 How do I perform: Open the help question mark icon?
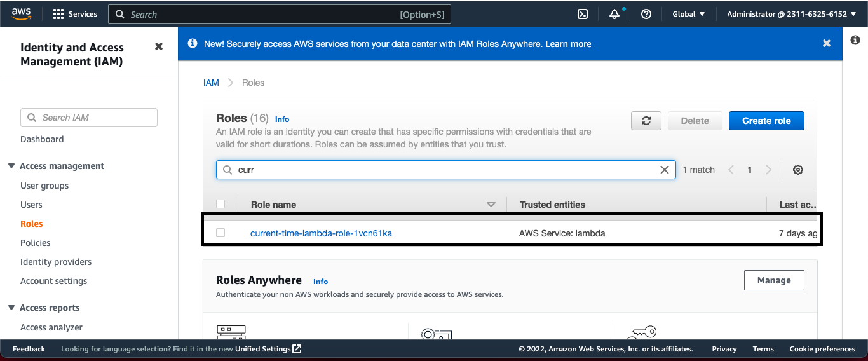click(646, 14)
